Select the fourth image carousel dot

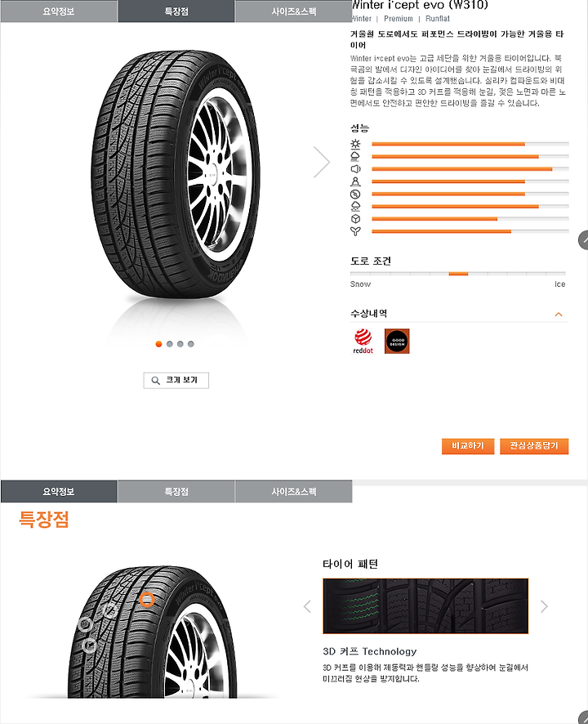(x=191, y=344)
